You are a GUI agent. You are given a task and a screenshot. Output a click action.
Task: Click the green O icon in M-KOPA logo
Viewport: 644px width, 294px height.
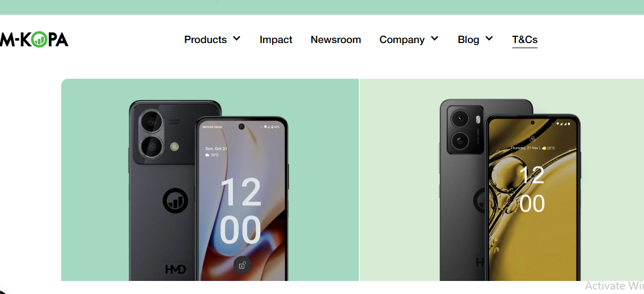[x=39, y=40]
